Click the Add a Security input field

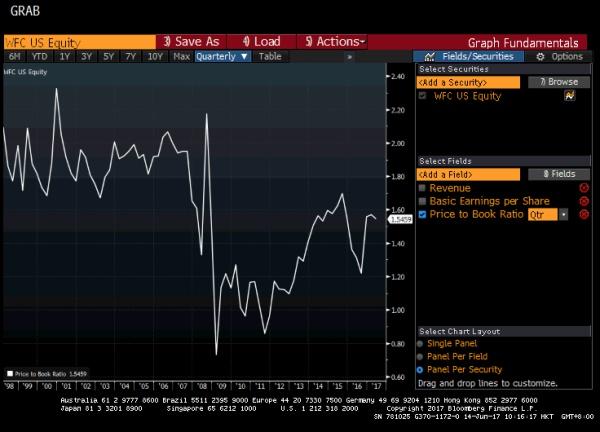(x=468, y=82)
